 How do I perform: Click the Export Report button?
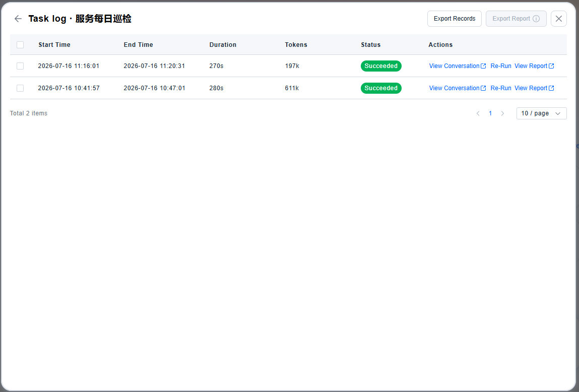coord(516,19)
